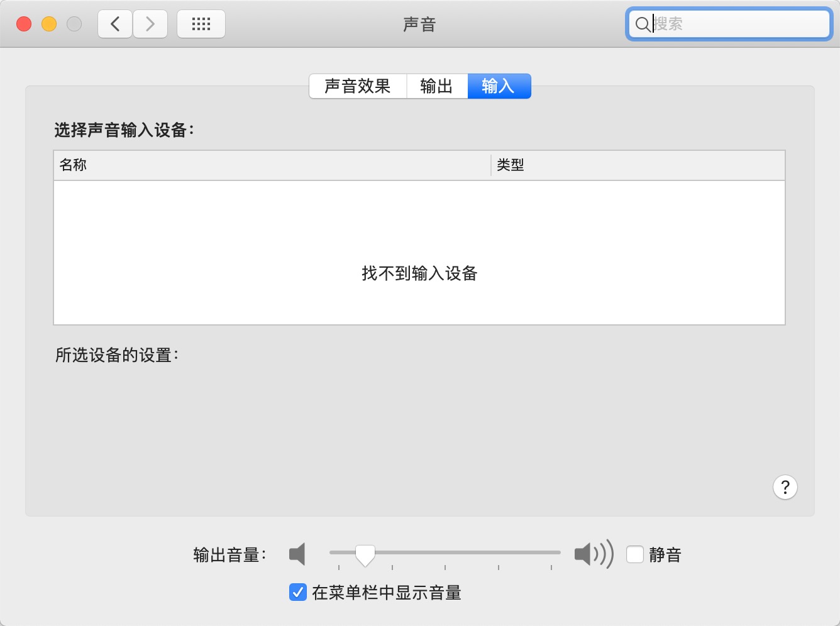The image size is (840, 626).
Task: Click the forward arrow in the toolbar
Action: click(x=150, y=25)
